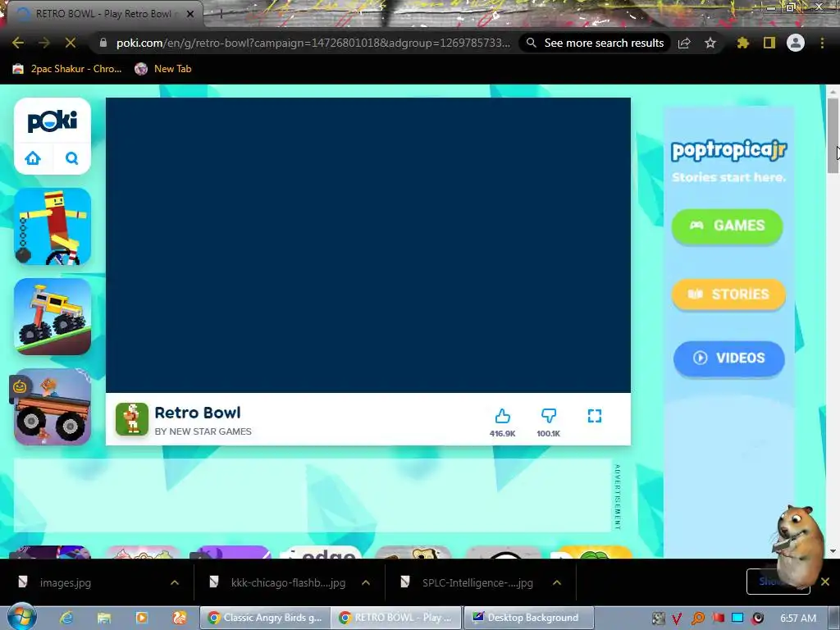Click the orange magnifier tray icon

pos(697,619)
